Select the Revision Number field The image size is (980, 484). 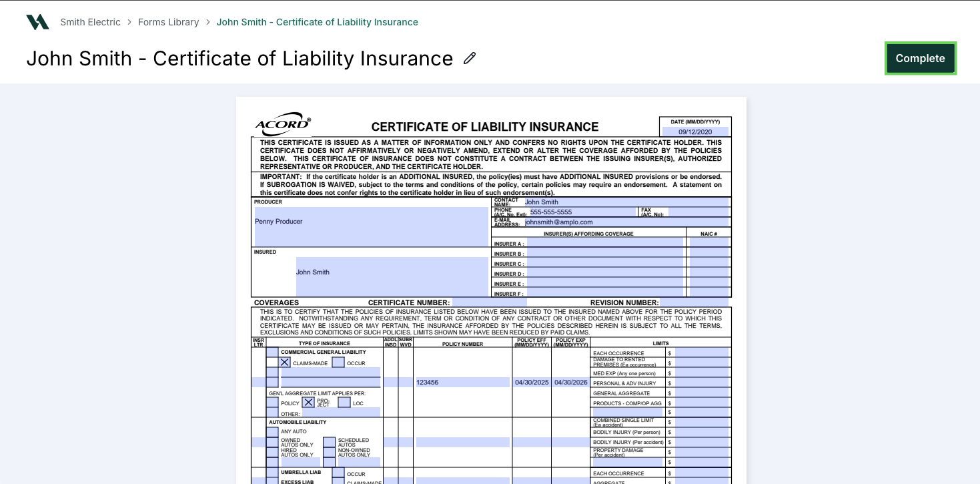[x=695, y=302]
